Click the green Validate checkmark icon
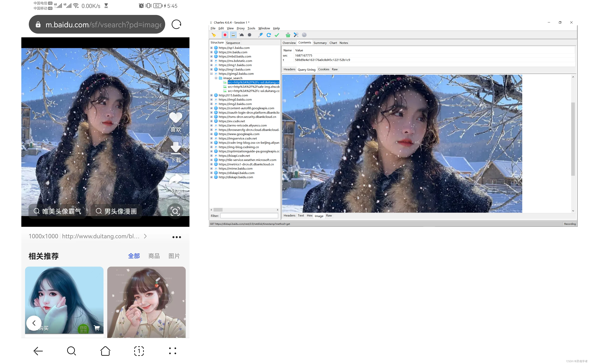Viewport: 590px width, 364px height. [277, 35]
